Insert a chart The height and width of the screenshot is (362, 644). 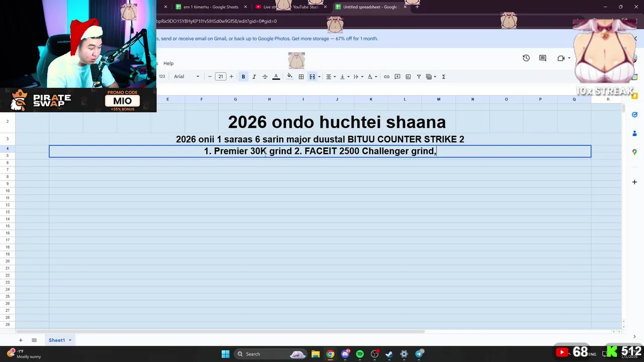point(408,76)
